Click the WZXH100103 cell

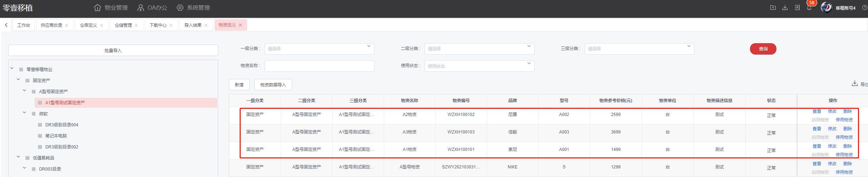[x=461, y=132]
